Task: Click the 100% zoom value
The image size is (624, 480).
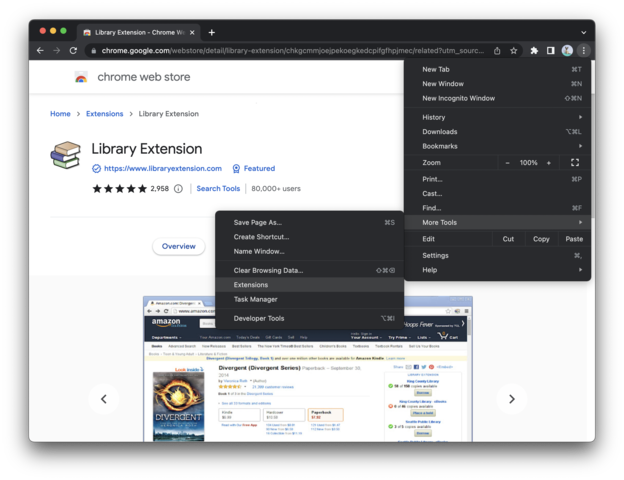Action: [x=528, y=163]
